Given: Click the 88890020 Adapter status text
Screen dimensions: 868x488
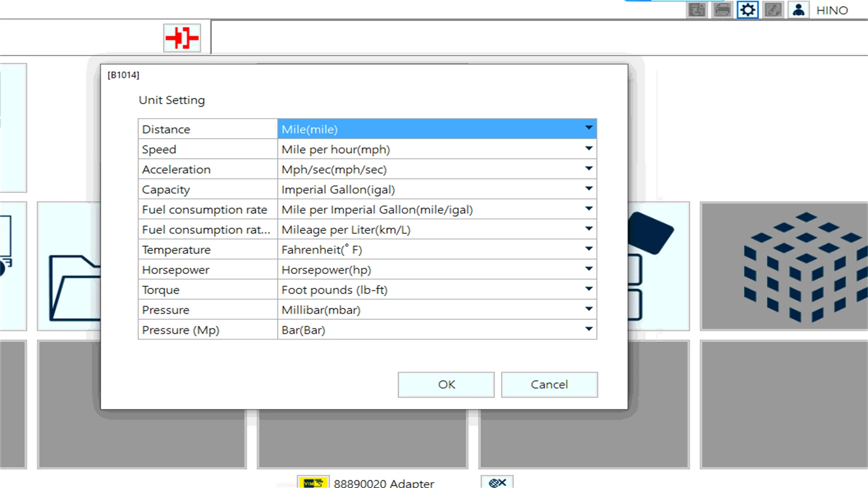Looking at the screenshot, I should point(384,483).
